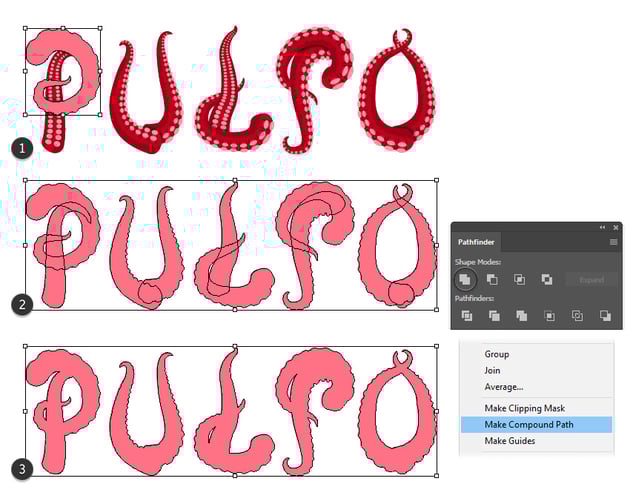Choose Average... from the context menu
Image resolution: width=630 pixels, height=504 pixels.
point(503,387)
